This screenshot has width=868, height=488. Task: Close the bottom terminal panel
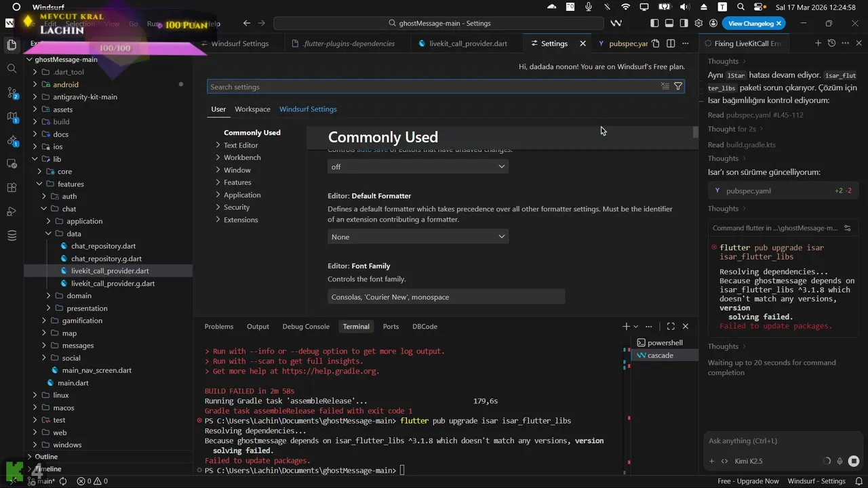click(685, 327)
